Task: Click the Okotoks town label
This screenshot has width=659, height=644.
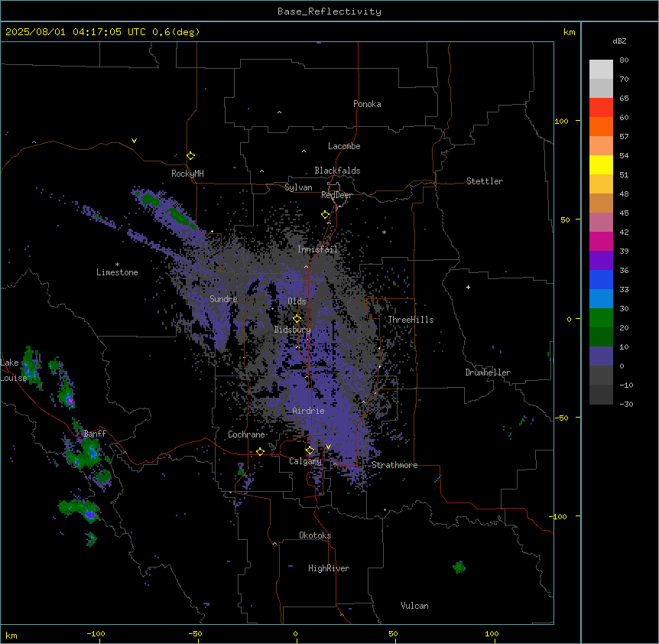Action: [315, 535]
